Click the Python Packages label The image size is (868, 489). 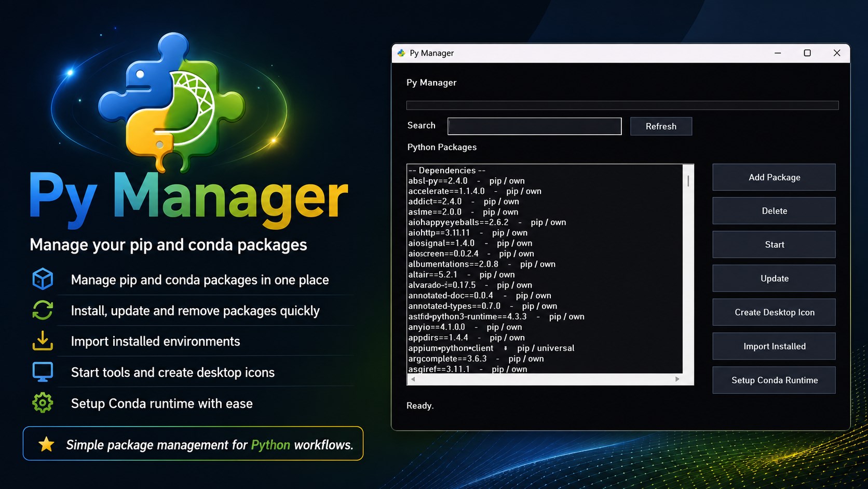tap(442, 147)
